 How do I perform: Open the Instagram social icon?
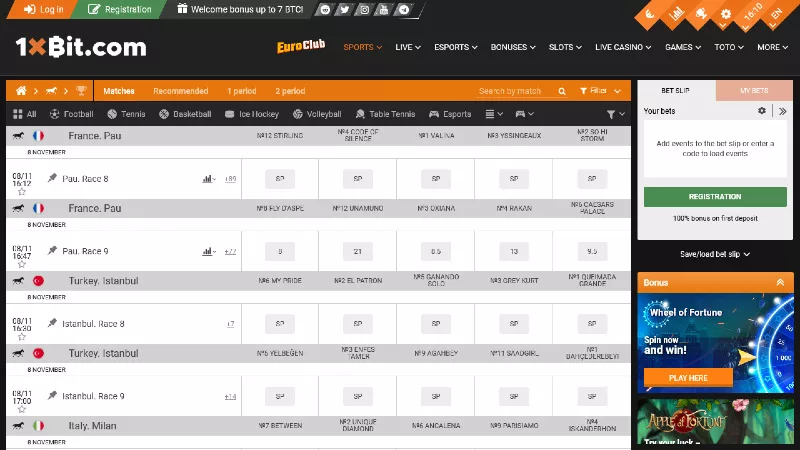coord(364,10)
